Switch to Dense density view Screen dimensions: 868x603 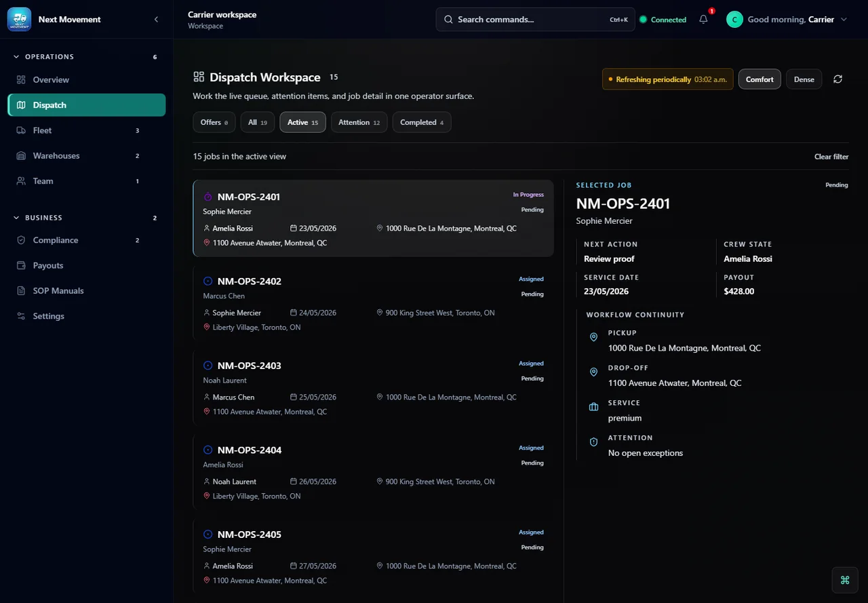click(804, 79)
